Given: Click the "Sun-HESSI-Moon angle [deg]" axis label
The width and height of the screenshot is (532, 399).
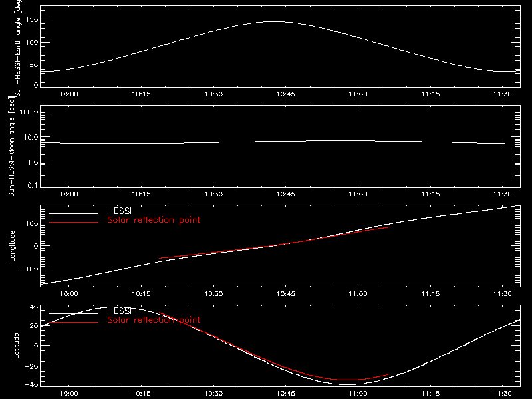Looking at the screenshot, I should pos(11,146).
